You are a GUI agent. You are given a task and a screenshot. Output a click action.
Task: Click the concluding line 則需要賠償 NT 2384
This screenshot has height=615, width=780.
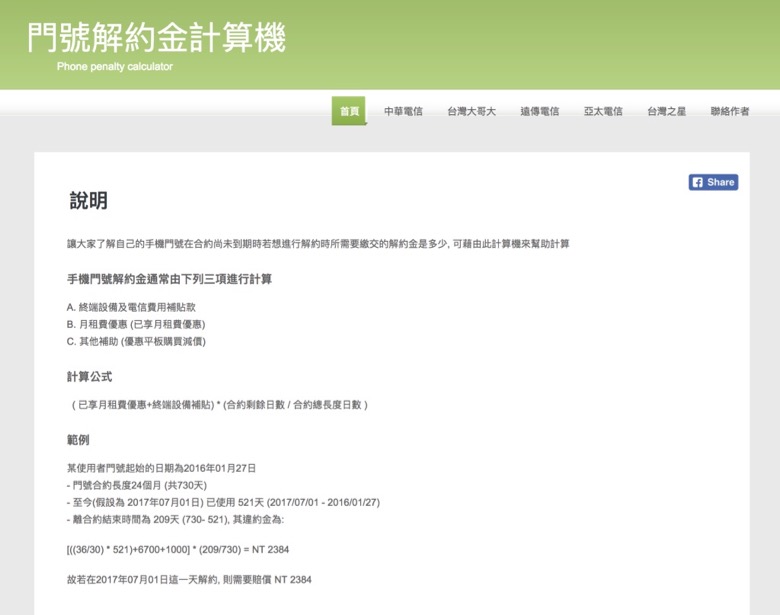[x=189, y=580]
